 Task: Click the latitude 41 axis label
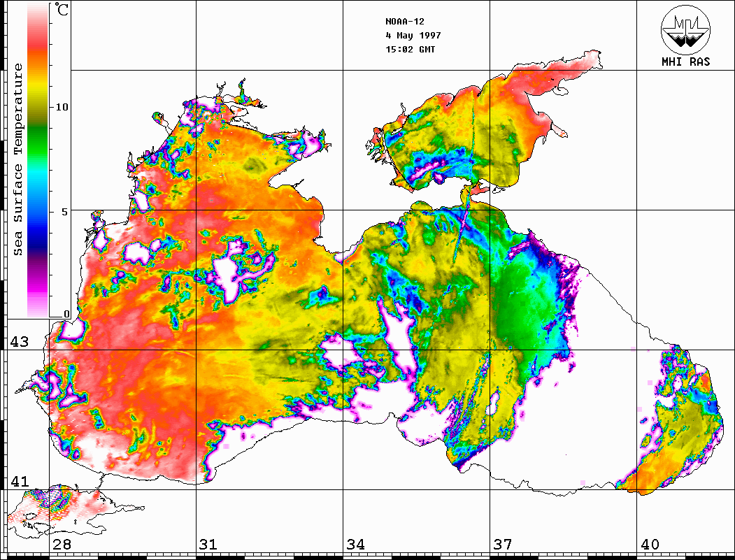[19, 481]
